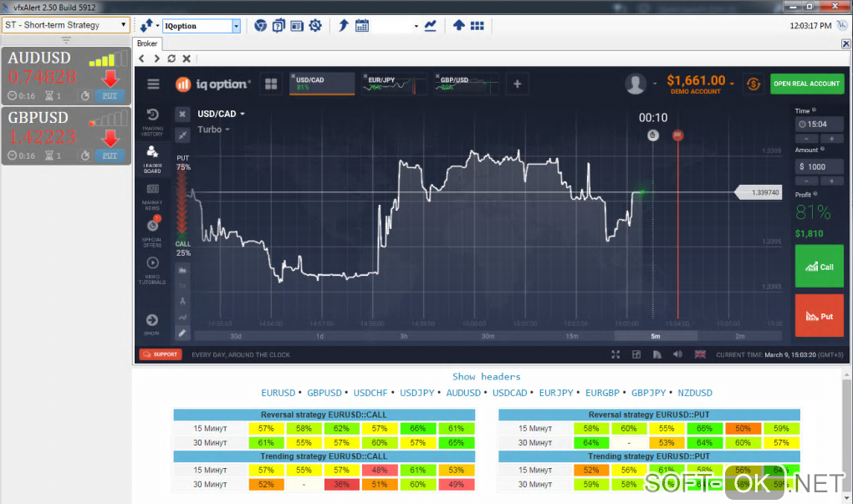Toggle fullscreen mode icon in footer
The height and width of the screenshot is (504, 853).
point(615,354)
